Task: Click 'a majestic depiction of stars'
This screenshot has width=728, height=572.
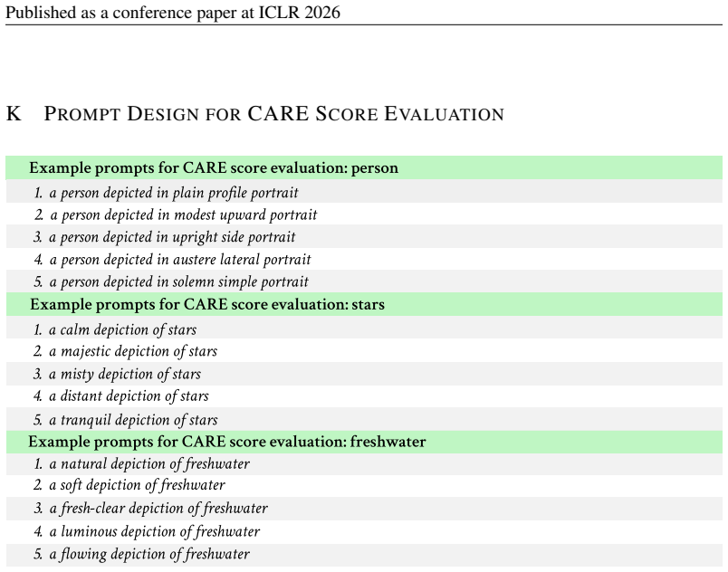Action: pyautogui.click(x=133, y=352)
